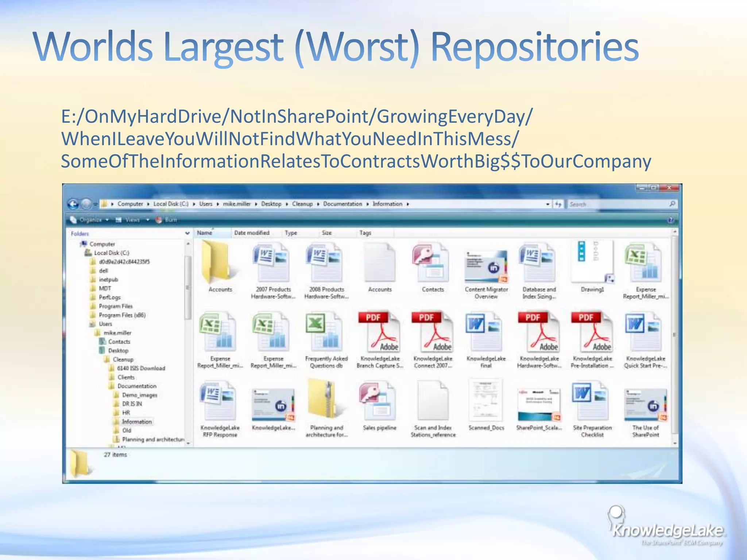Image resolution: width=747 pixels, height=560 pixels.
Task: Select 6140 ISIS Download folder in tree
Action: (141, 368)
